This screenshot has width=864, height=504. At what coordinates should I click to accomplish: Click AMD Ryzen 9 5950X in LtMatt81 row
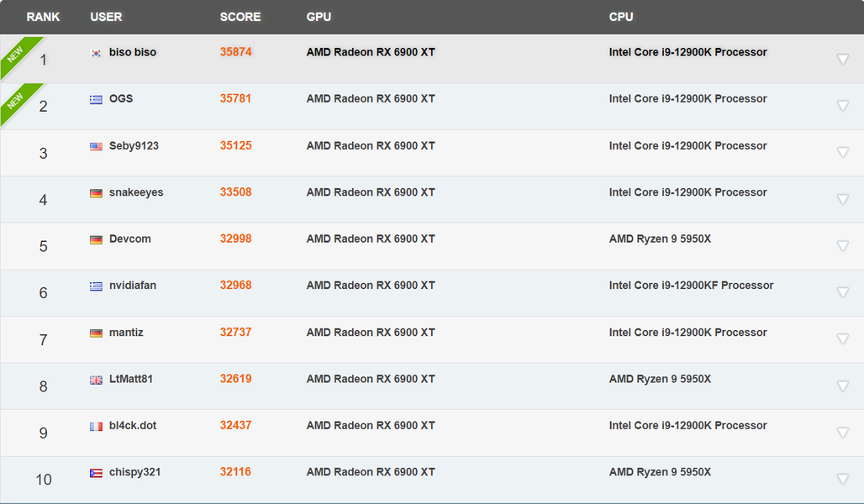(x=660, y=379)
